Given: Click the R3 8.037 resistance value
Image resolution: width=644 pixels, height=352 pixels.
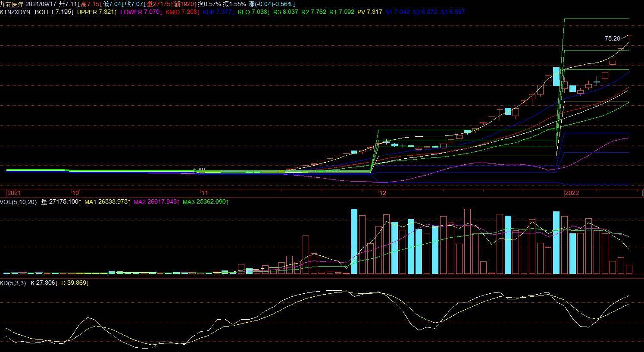Looking at the screenshot, I should pos(285,12).
